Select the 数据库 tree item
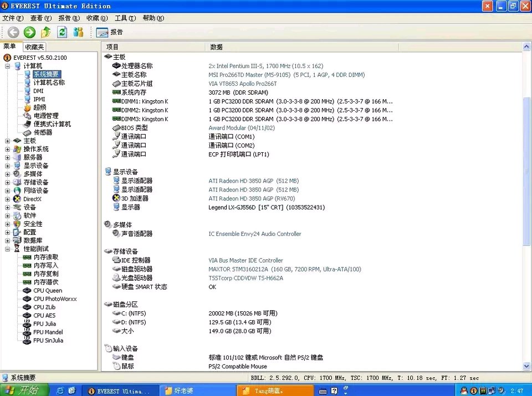The image size is (532, 396). click(33, 240)
